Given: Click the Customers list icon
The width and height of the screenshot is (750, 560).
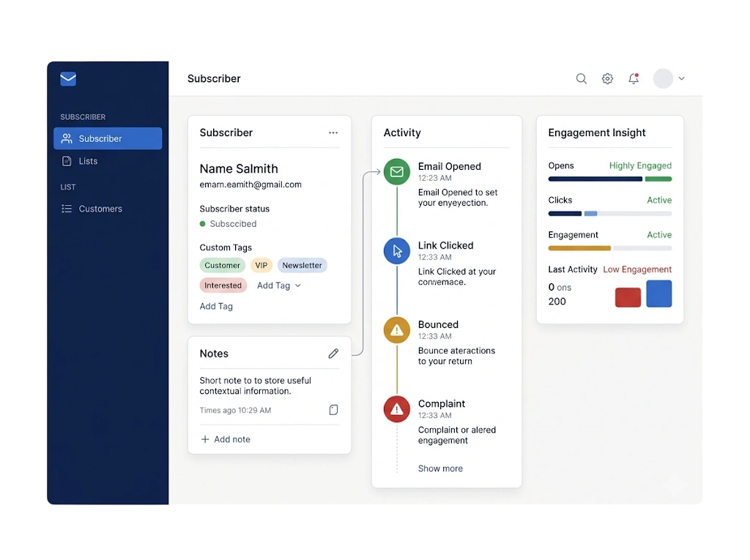Looking at the screenshot, I should [67, 209].
